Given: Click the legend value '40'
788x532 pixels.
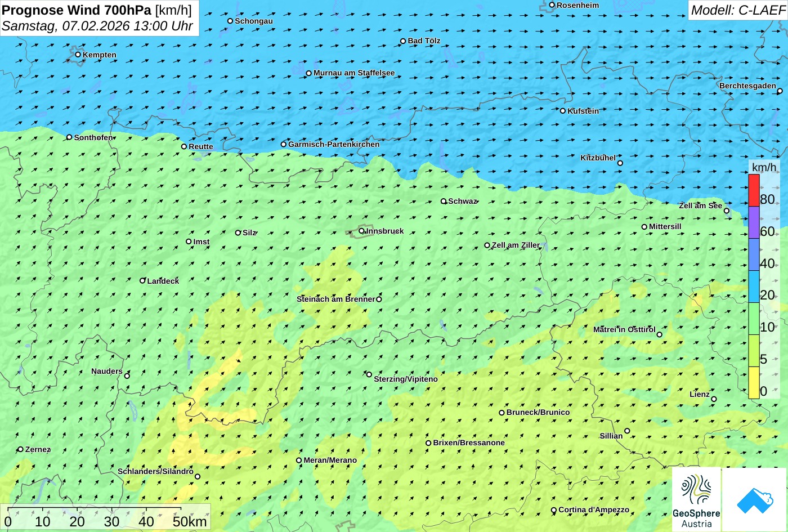Looking at the screenshot, I should click(767, 263).
